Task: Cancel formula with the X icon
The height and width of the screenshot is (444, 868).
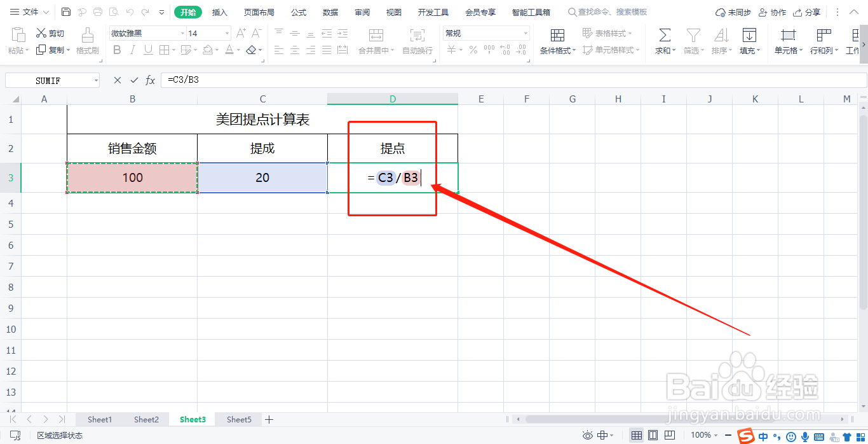Action: click(118, 80)
